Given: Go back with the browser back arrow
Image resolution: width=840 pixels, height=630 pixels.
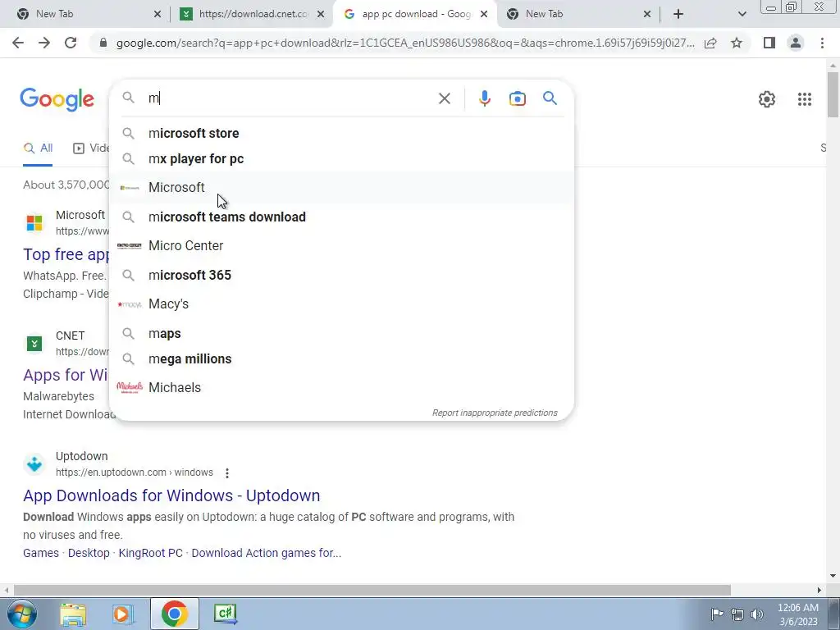Looking at the screenshot, I should 18,43.
